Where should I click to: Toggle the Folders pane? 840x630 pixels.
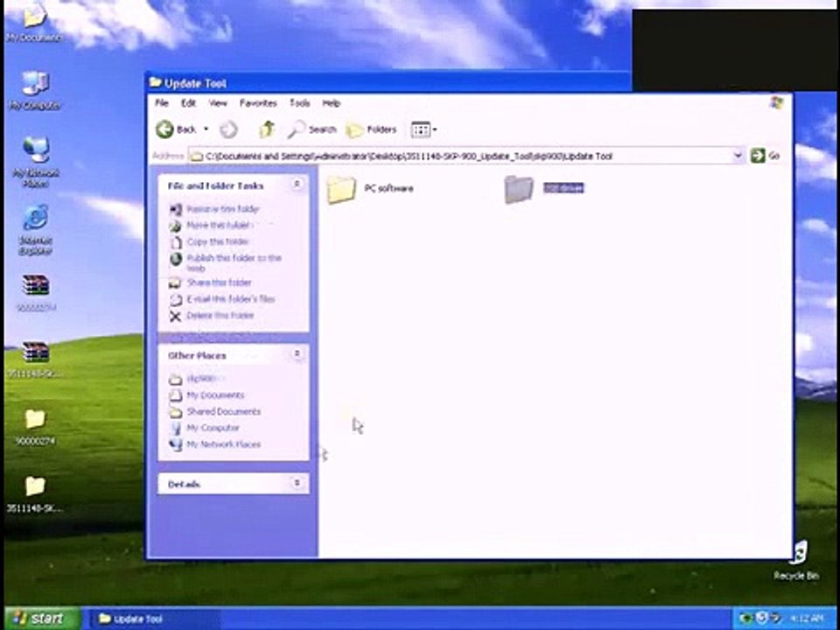pos(371,129)
